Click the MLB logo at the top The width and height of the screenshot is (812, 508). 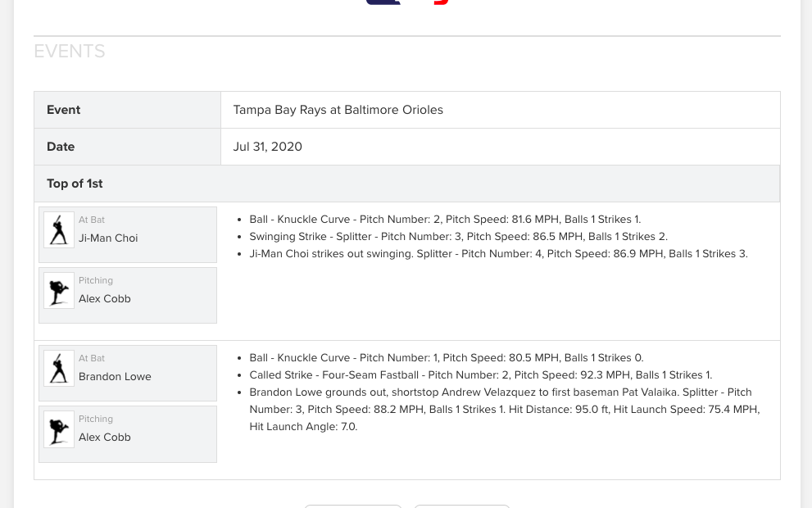pyautogui.click(x=407, y=2)
